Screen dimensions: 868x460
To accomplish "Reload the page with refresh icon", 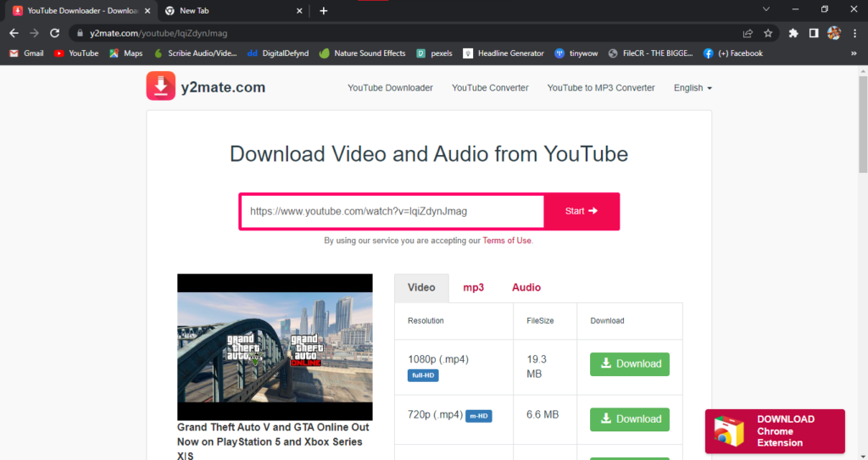I will click(x=54, y=33).
